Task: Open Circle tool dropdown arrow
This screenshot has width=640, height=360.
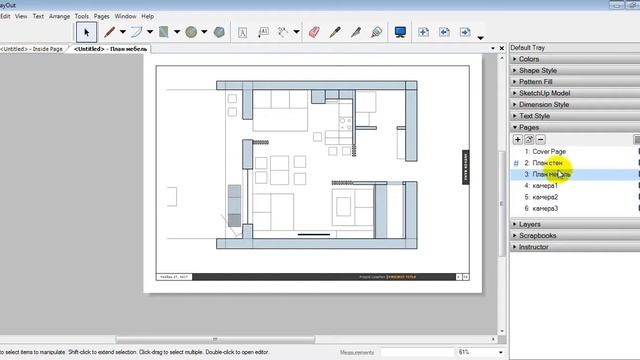Action: click(x=204, y=32)
